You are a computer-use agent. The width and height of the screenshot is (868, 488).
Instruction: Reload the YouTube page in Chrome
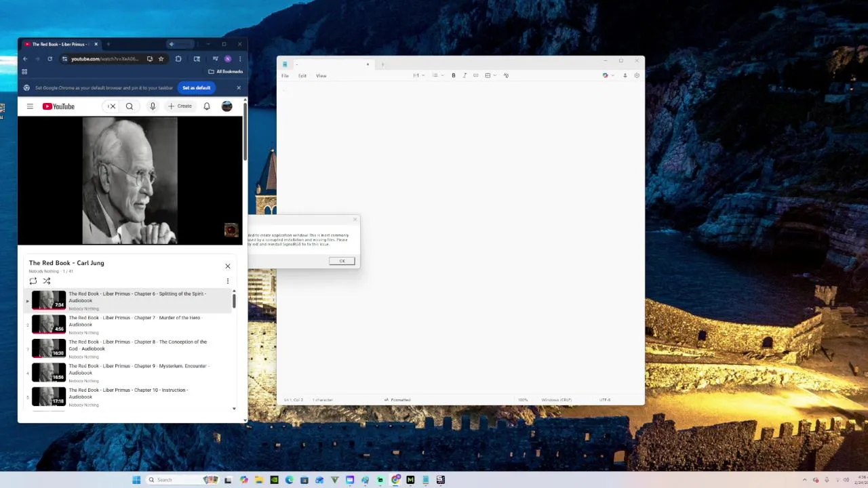(x=50, y=59)
